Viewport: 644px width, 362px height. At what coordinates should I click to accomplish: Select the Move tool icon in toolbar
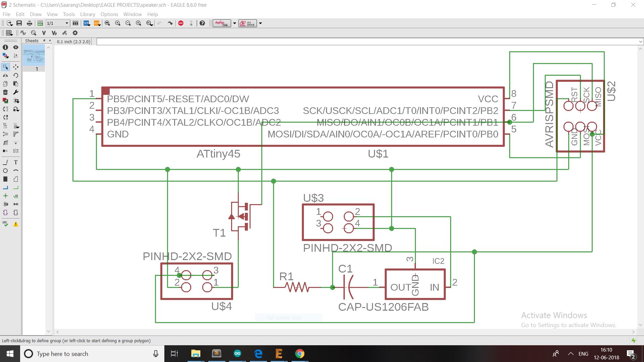(x=15, y=67)
